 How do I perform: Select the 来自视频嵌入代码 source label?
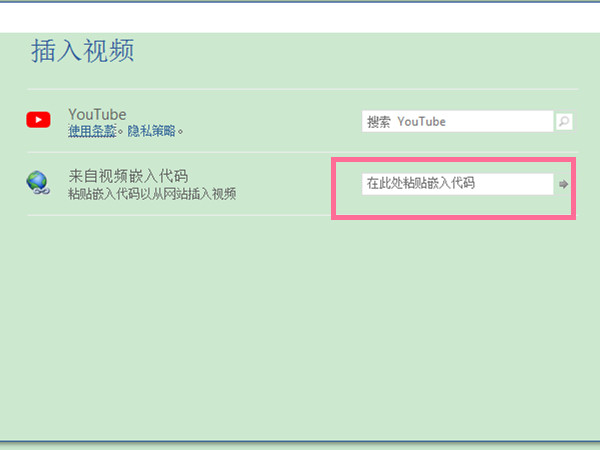[x=127, y=176]
